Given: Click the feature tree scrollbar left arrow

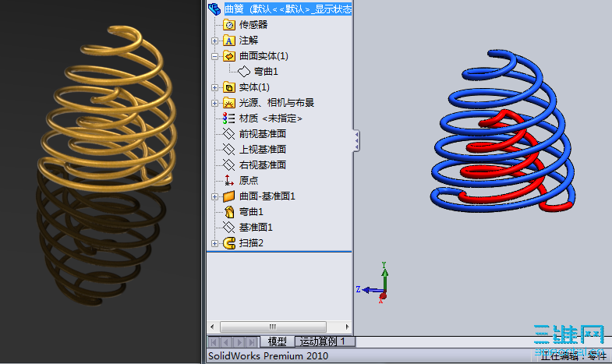Looking at the screenshot, I should (212, 327).
